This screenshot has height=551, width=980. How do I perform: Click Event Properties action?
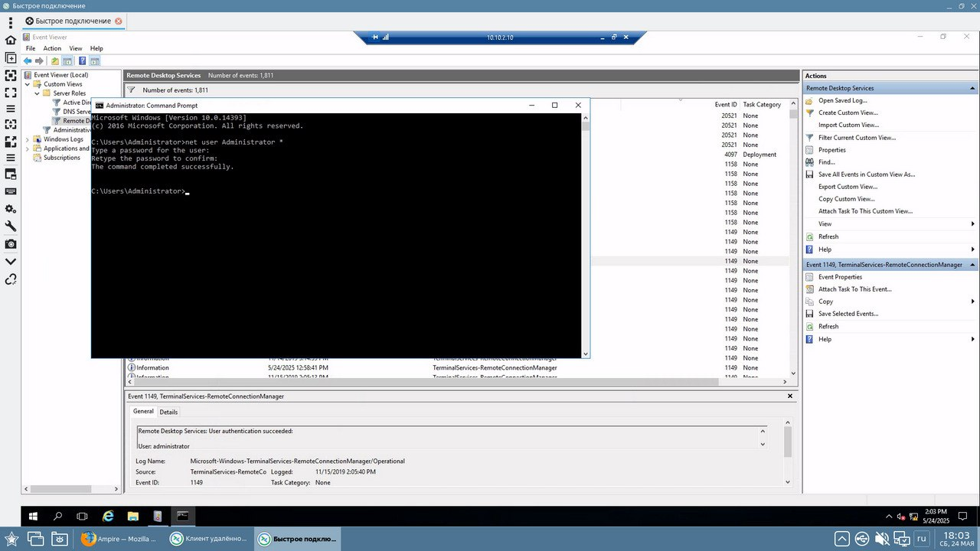click(x=840, y=277)
